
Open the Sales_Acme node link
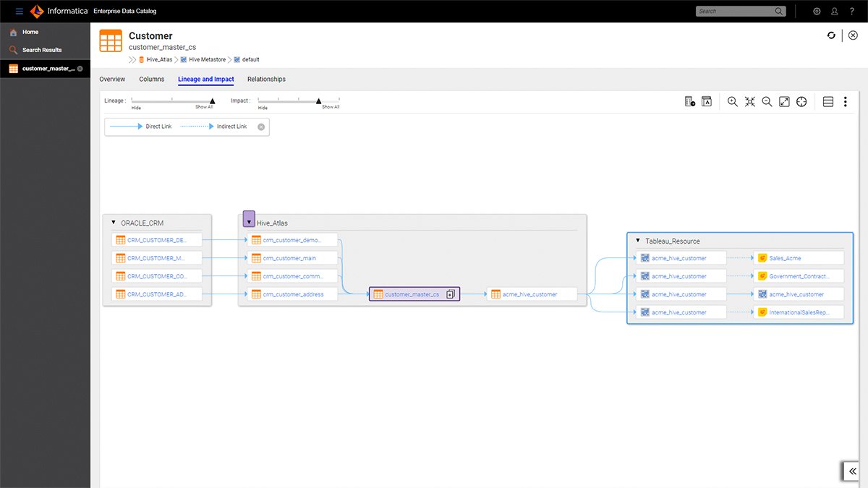(785, 258)
